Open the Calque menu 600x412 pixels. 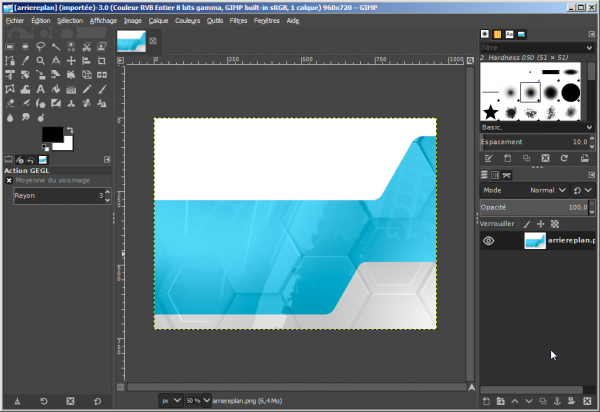(x=158, y=20)
